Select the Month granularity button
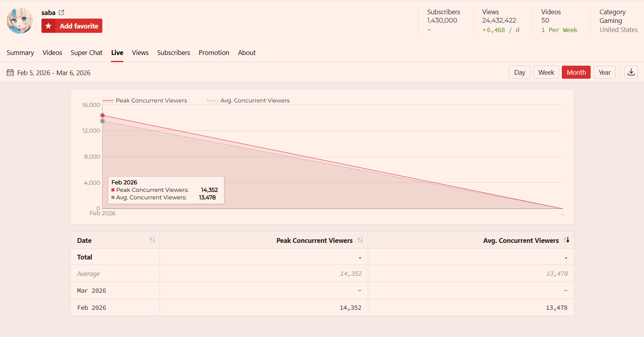 coord(576,72)
